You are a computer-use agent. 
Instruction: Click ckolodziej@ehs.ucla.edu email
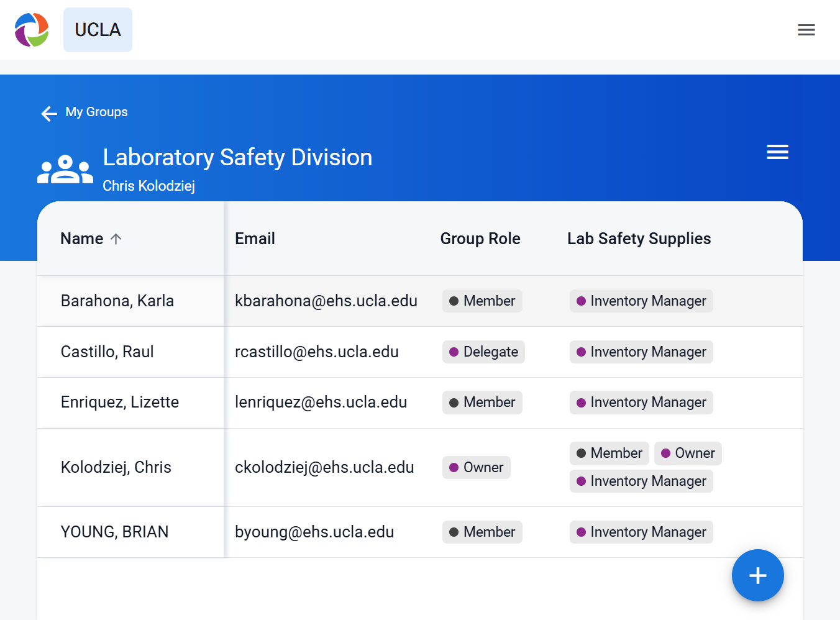[324, 467]
